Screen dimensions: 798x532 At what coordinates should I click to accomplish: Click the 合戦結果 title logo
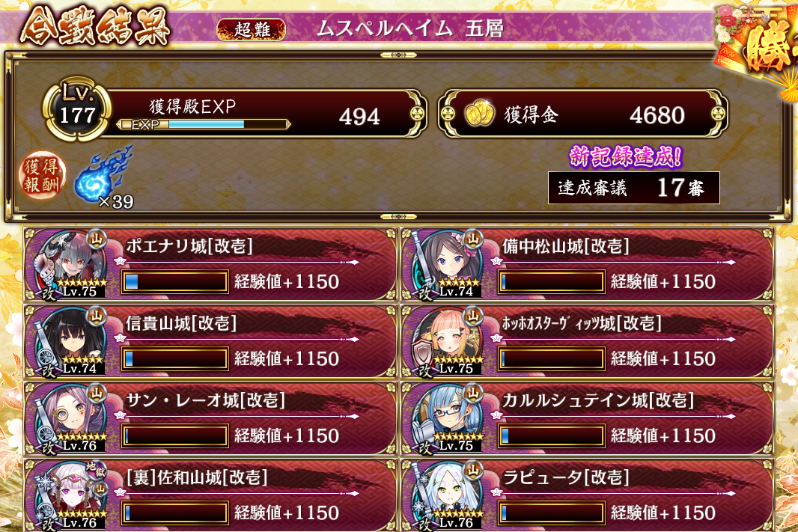pos(95,25)
